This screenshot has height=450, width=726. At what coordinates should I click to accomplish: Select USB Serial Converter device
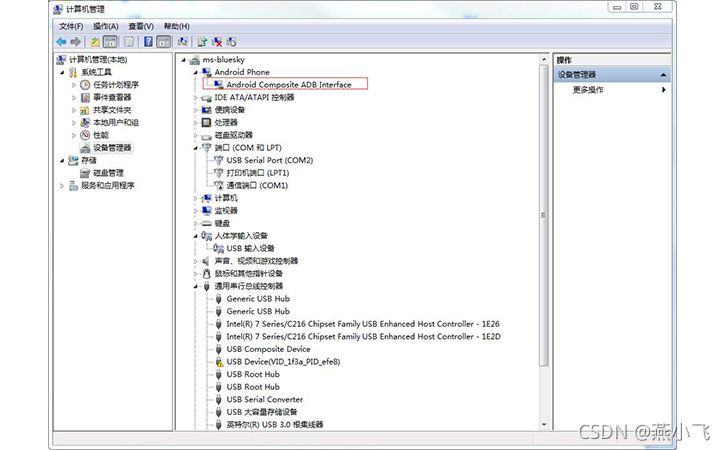[x=265, y=400]
